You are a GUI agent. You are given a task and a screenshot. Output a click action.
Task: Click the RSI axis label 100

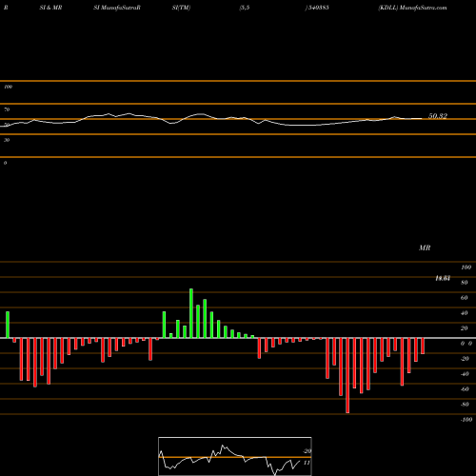pyautogui.click(x=8, y=87)
